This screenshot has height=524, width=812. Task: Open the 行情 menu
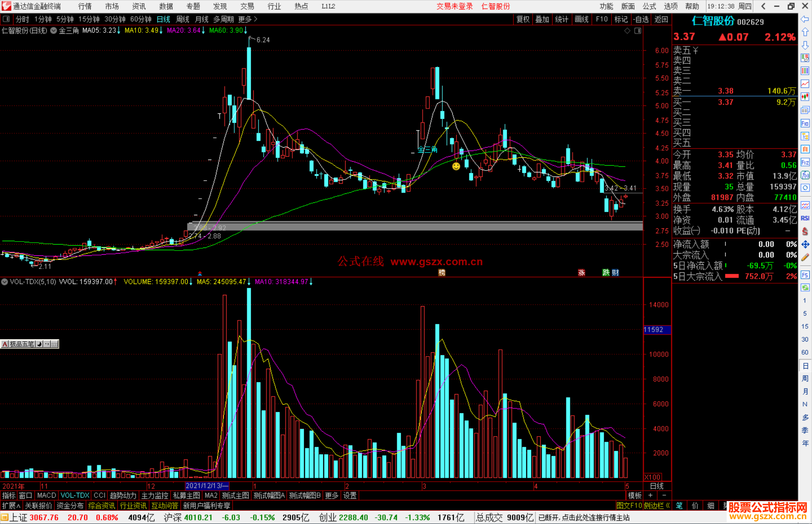point(85,6)
